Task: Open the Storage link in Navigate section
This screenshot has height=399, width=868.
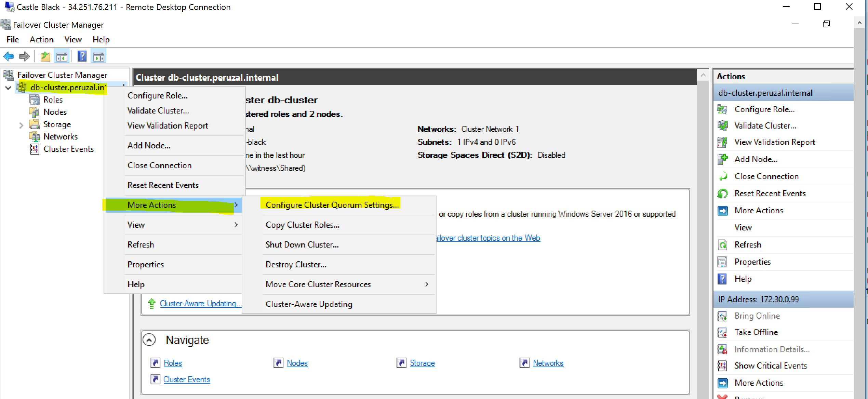Action: tap(423, 363)
